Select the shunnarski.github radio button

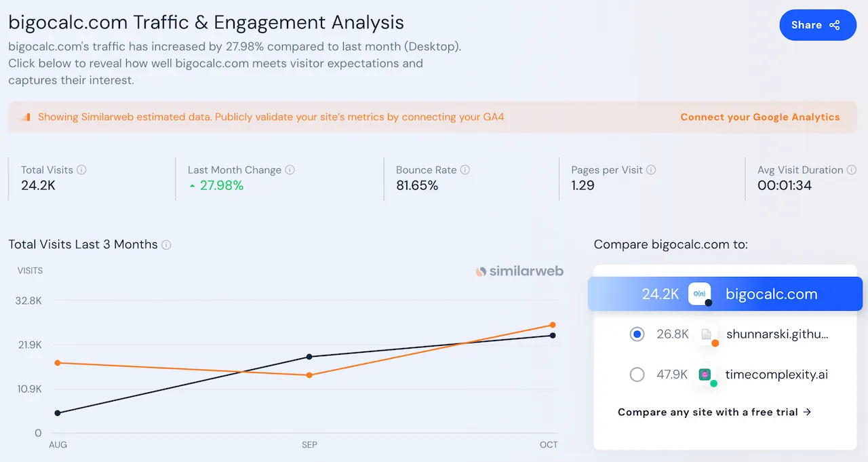coord(637,334)
